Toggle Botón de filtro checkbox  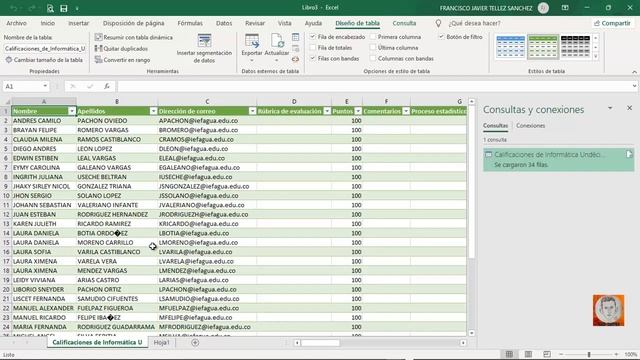click(441, 37)
